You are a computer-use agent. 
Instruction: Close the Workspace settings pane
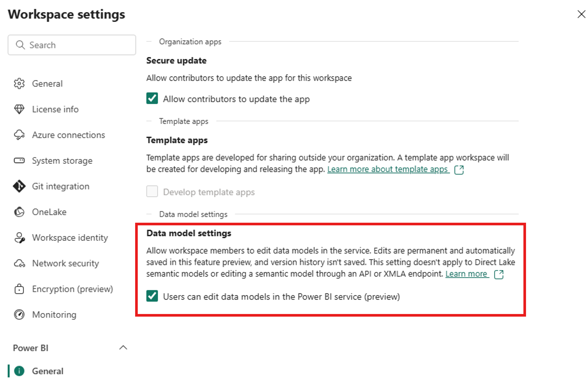point(581,14)
